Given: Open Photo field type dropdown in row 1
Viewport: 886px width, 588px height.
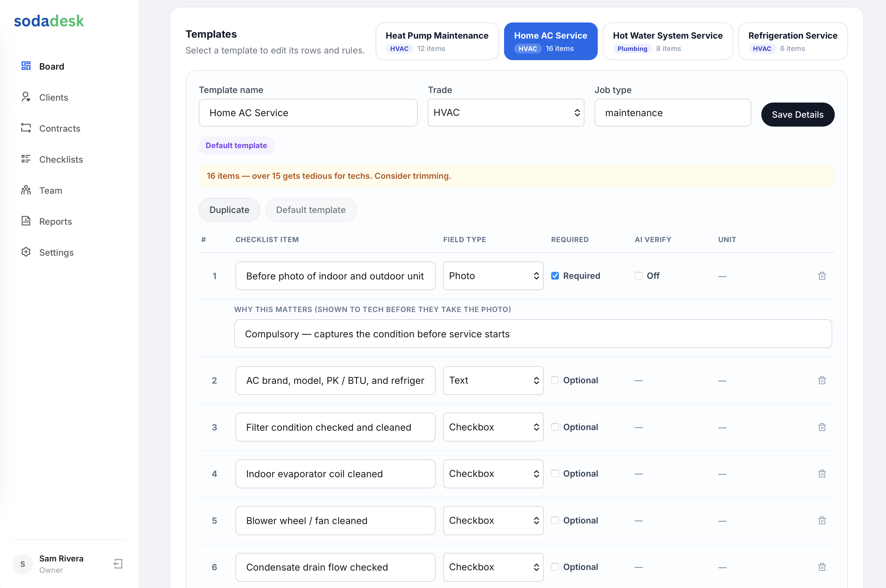Looking at the screenshot, I should point(493,276).
